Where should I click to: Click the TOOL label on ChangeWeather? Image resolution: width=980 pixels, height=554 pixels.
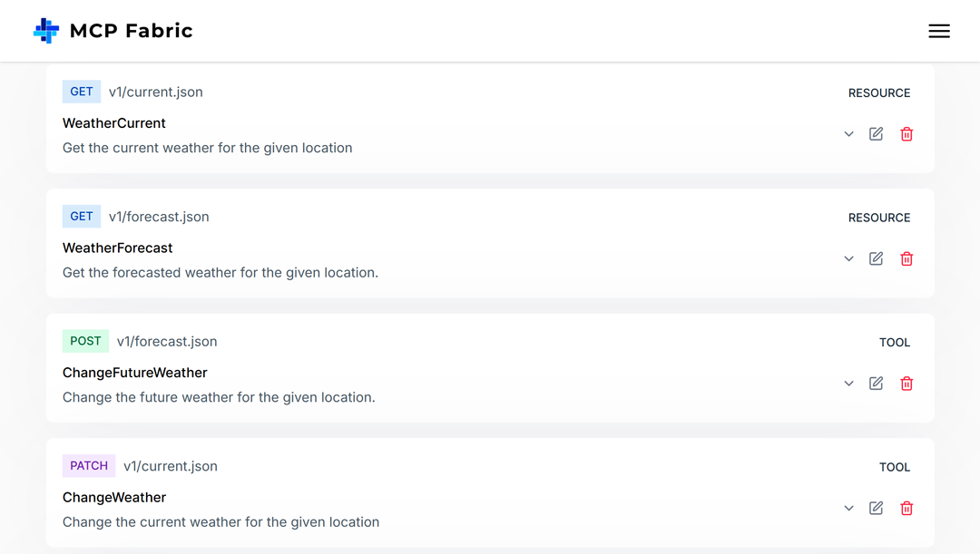coord(895,467)
